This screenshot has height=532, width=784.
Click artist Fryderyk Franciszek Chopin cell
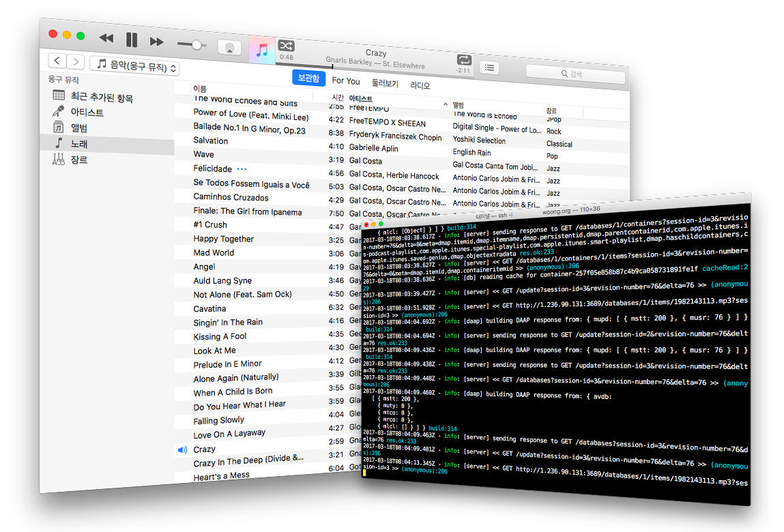pyautogui.click(x=396, y=136)
